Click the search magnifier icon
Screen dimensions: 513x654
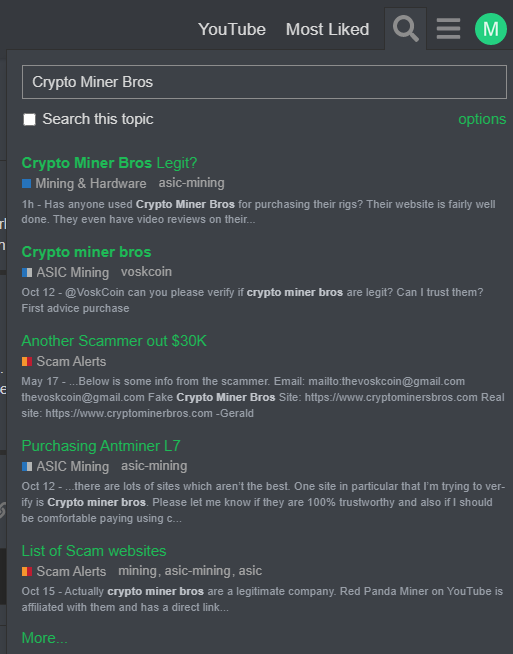click(405, 29)
